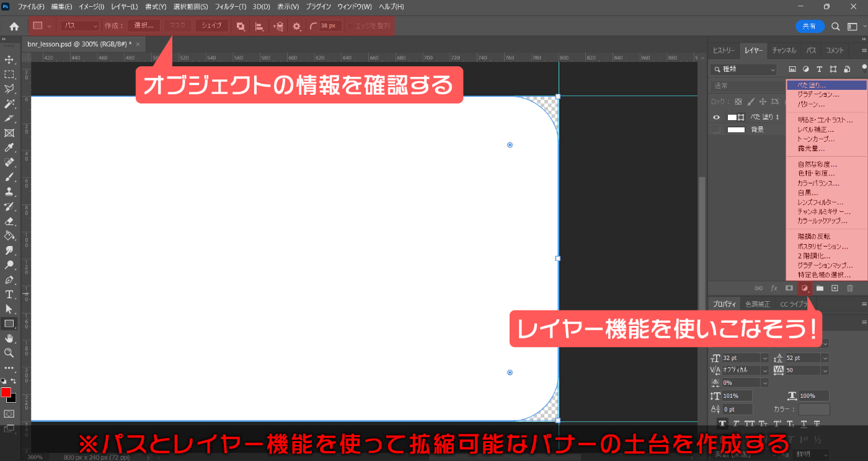Select the Frame tool
Viewport: 868px width, 461px height.
pyautogui.click(x=9, y=133)
